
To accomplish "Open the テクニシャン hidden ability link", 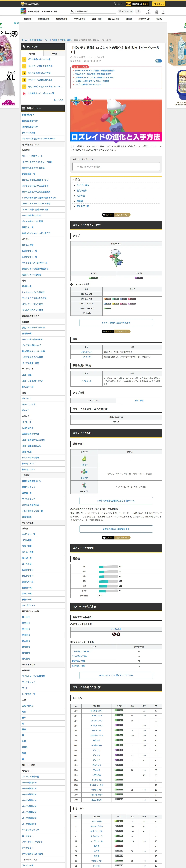I will pyautogui.click(x=86, y=381).
